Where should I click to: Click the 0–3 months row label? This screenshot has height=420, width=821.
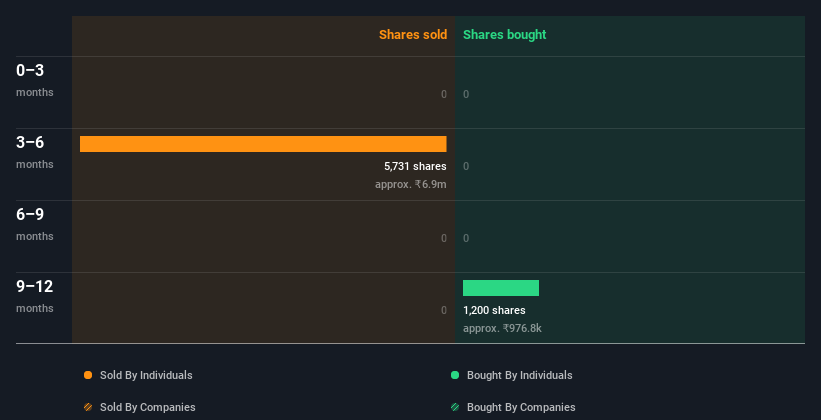[35, 80]
